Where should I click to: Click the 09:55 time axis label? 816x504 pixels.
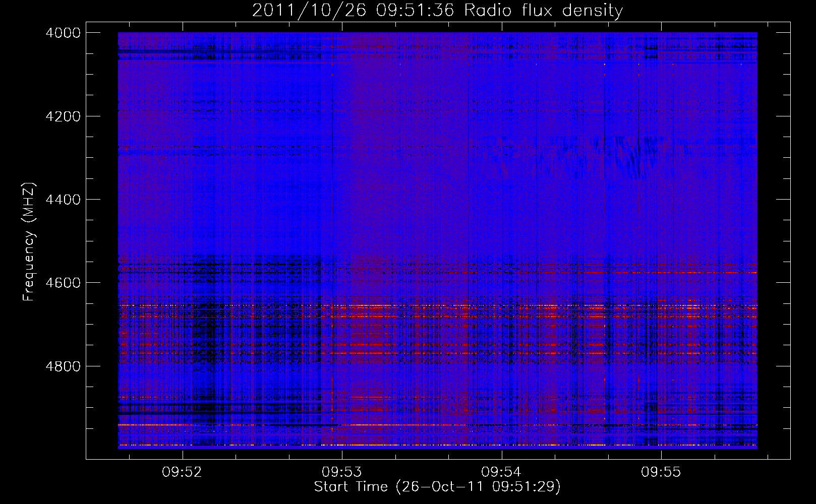tap(661, 472)
